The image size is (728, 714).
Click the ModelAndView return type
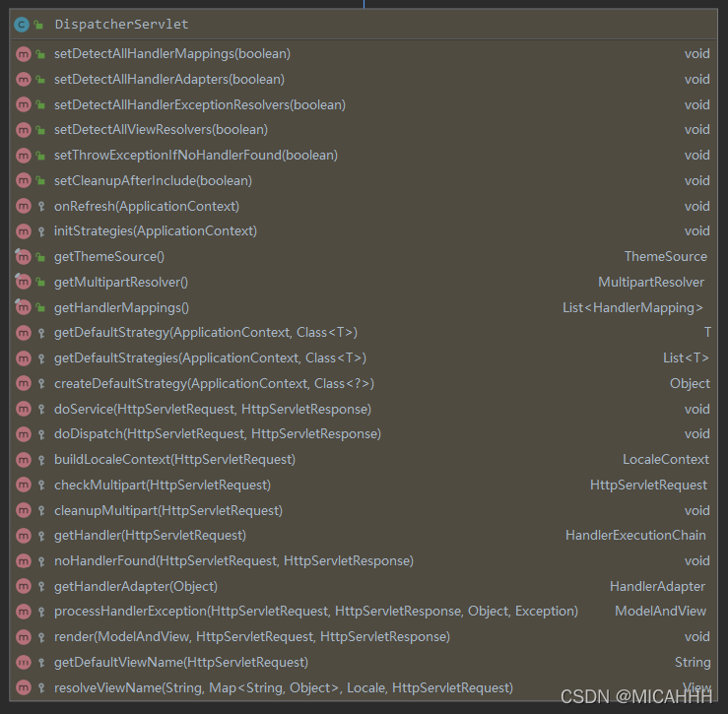pyautogui.click(x=661, y=611)
